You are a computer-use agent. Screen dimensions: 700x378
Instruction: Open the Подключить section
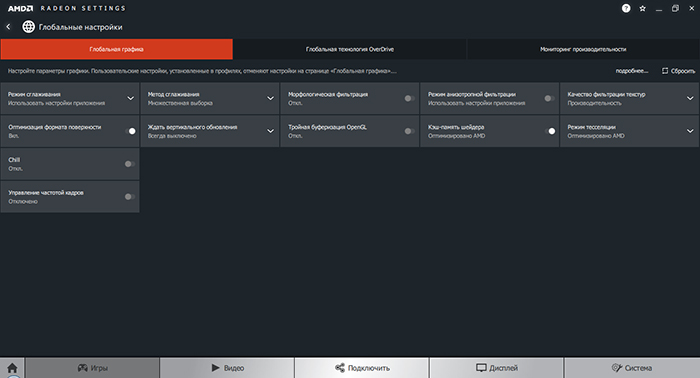pyautogui.click(x=362, y=368)
